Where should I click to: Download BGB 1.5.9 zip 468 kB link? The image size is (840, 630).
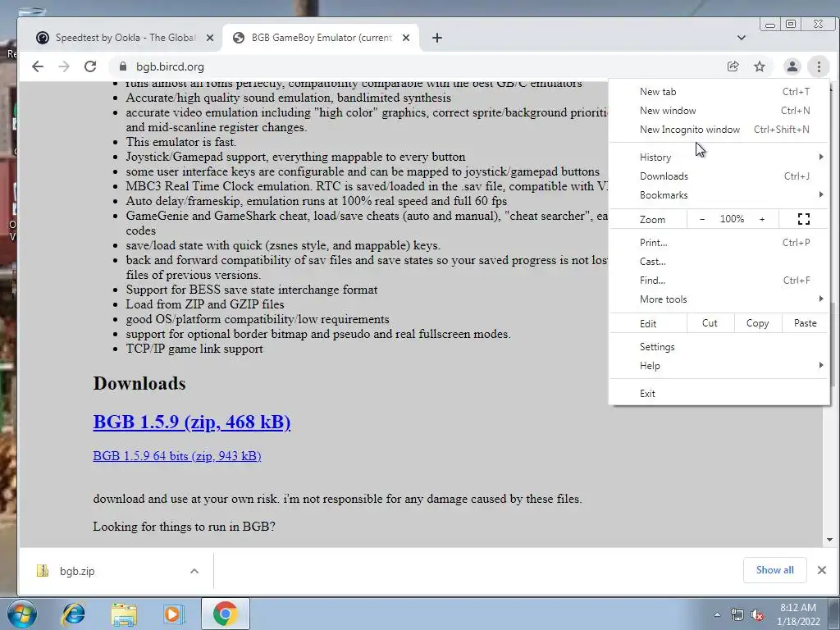(192, 422)
